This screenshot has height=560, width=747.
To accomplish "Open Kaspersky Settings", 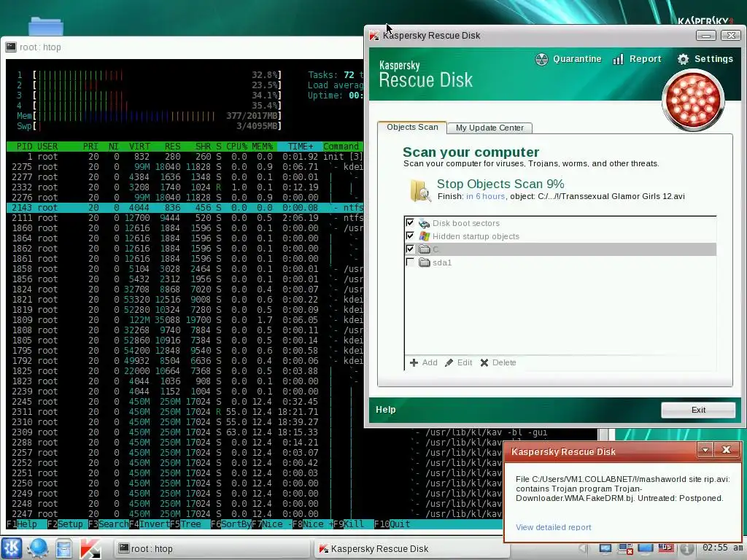I will pyautogui.click(x=705, y=59).
